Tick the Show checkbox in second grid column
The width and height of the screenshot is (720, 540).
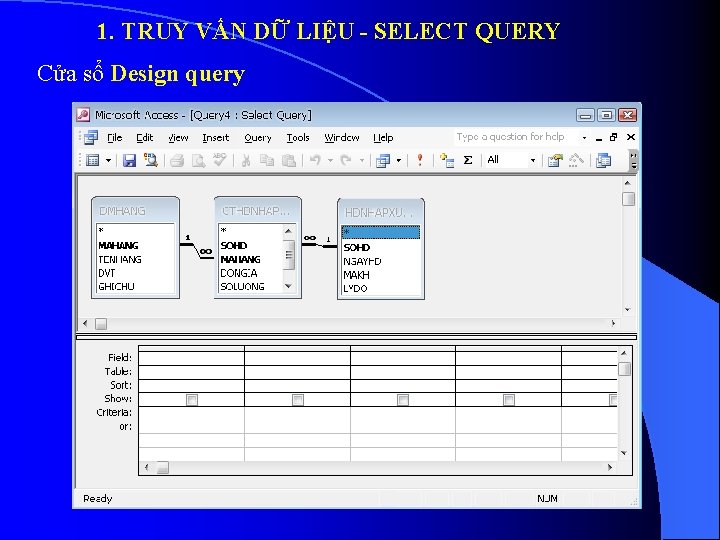pos(298,400)
